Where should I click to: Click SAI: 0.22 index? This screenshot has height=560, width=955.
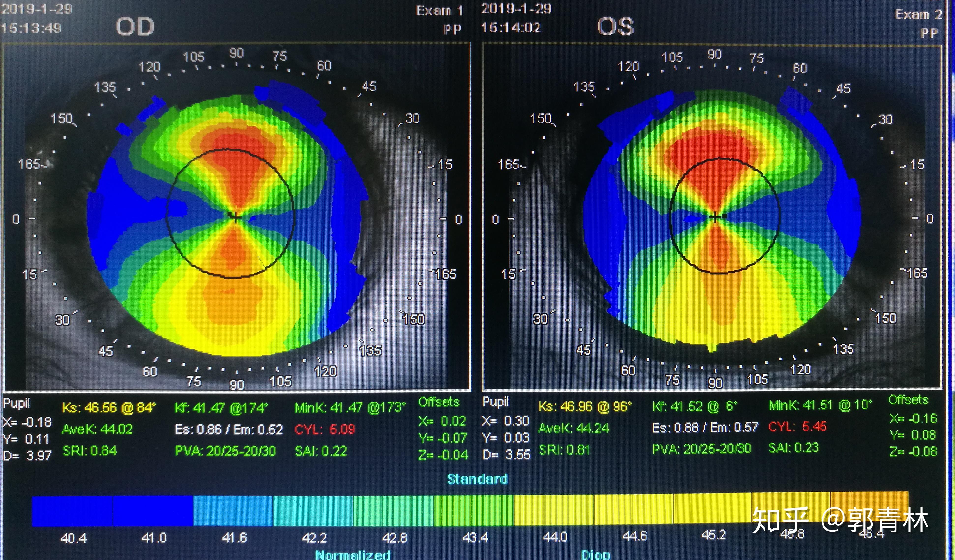[x=321, y=451]
